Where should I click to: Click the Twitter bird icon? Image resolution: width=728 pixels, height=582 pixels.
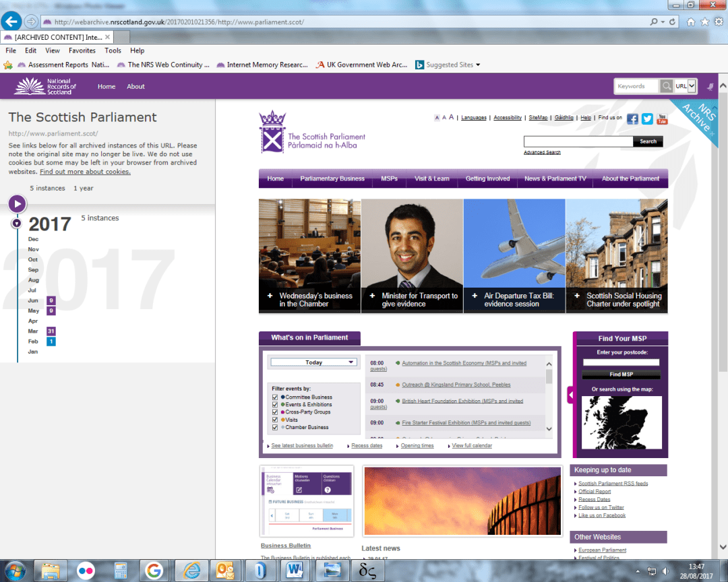pos(647,119)
